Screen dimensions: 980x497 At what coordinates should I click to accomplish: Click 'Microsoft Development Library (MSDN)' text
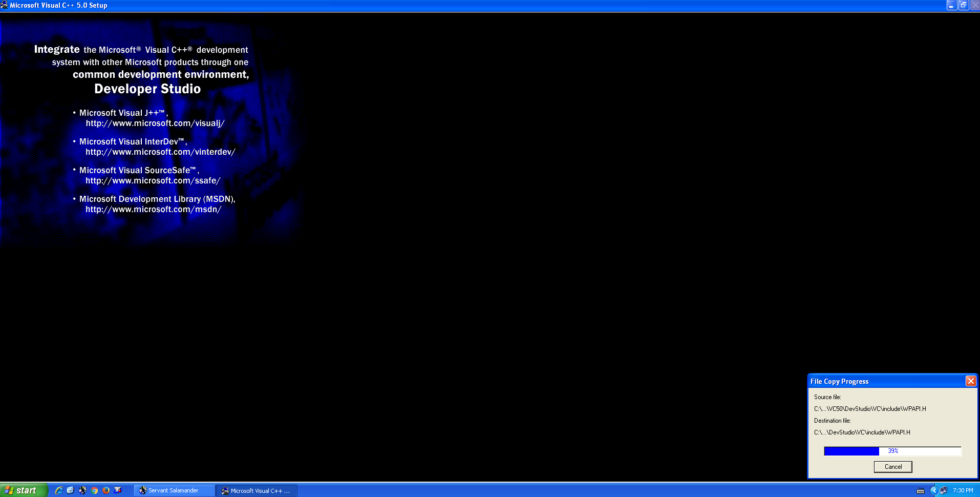pyautogui.click(x=157, y=199)
